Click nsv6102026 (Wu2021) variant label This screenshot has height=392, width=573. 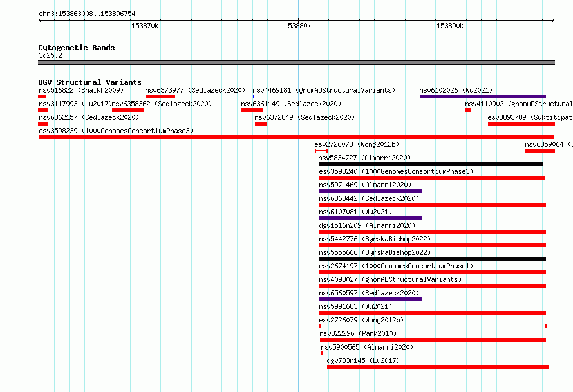[456, 90]
